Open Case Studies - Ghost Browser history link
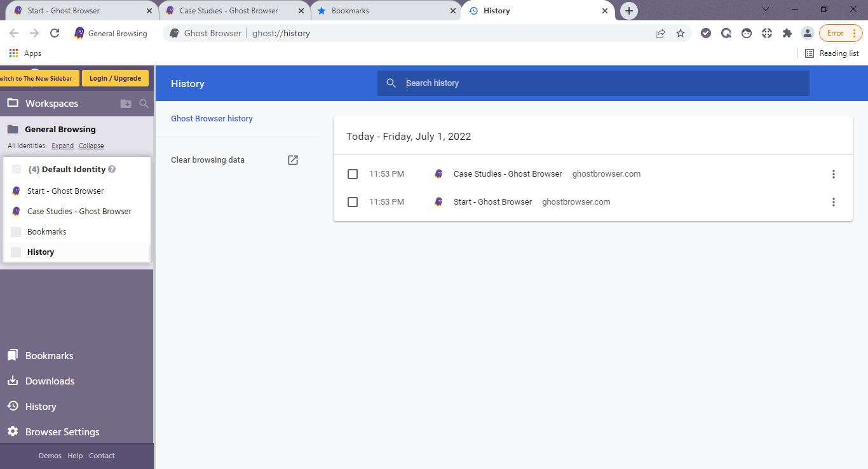Screen dimensions: 868x469 508,174
